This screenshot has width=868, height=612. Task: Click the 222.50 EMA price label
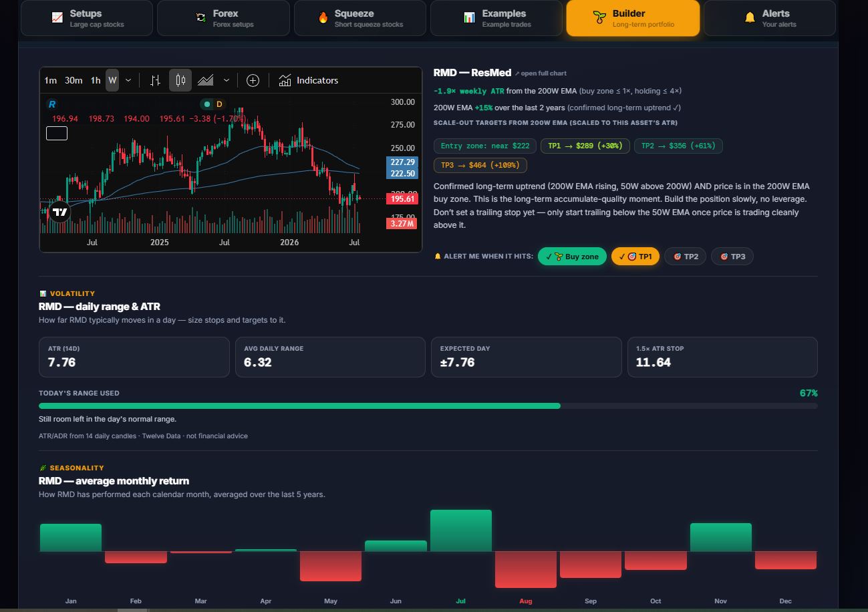tap(402, 174)
